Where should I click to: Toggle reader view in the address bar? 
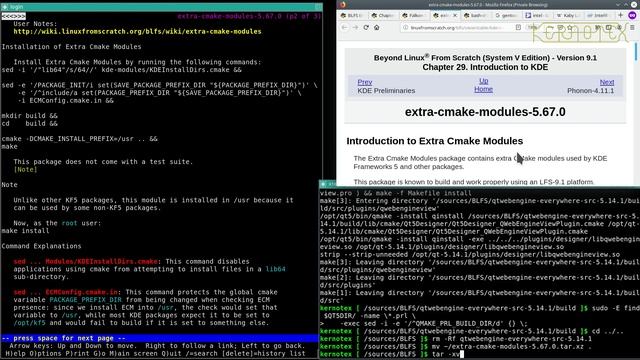coord(518,27)
